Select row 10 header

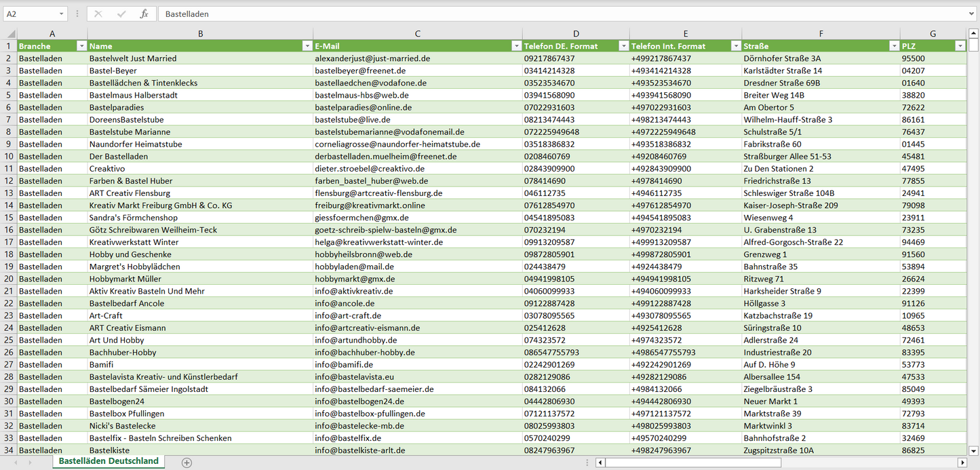(x=8, y=156)
